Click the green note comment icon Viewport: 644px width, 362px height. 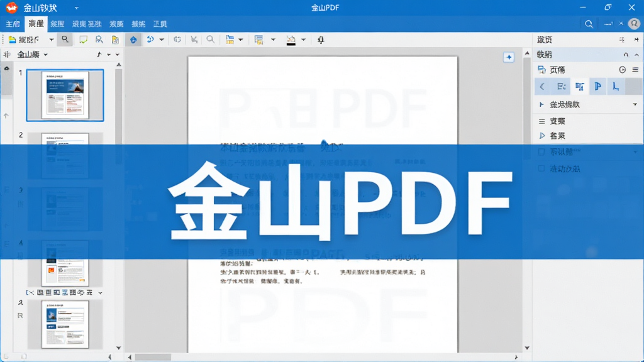point(83,40)
